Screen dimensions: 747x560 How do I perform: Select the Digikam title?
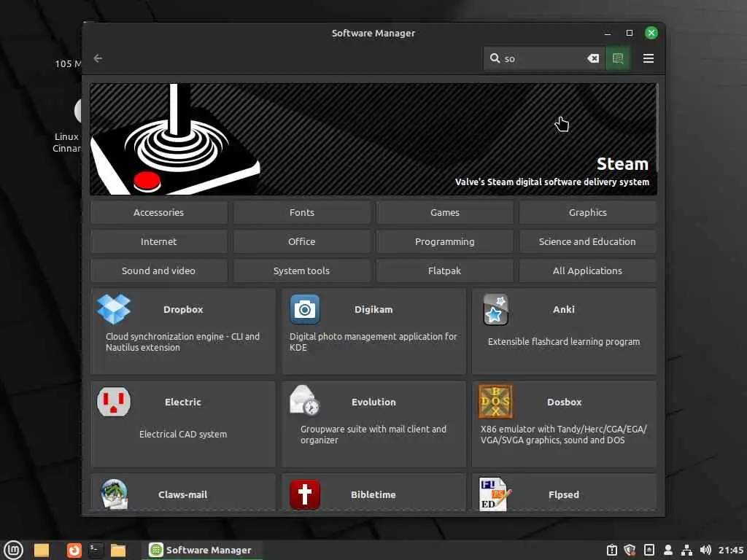[373, 309]
